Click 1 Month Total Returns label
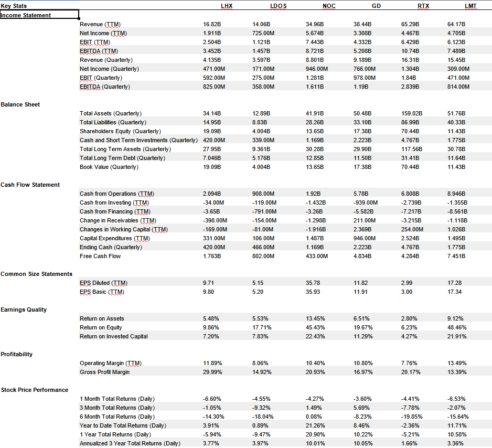This screenshot has width=492, height=448. [117, 399]
